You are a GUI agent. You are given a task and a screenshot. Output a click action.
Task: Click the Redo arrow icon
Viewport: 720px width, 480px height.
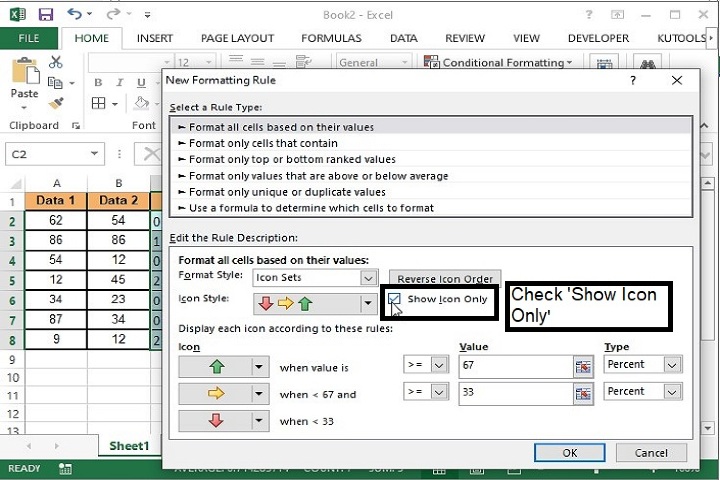(113, 15)
